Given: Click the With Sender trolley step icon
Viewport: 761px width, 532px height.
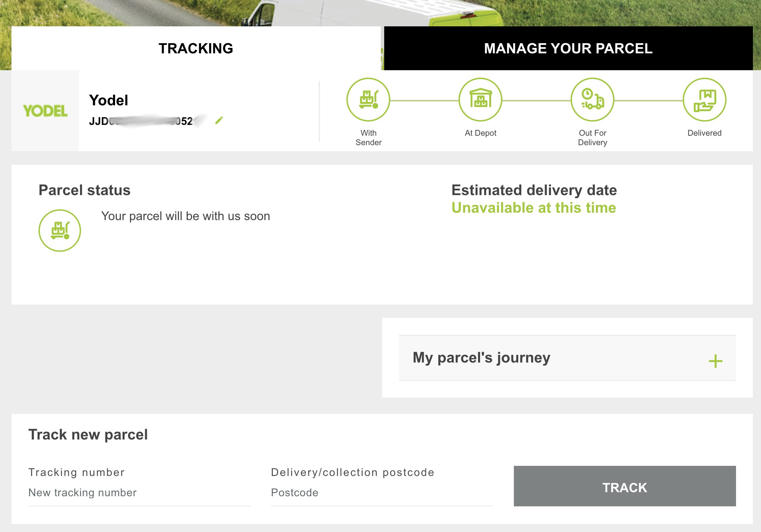Looking at the screenshot, I should coord(368,100).
